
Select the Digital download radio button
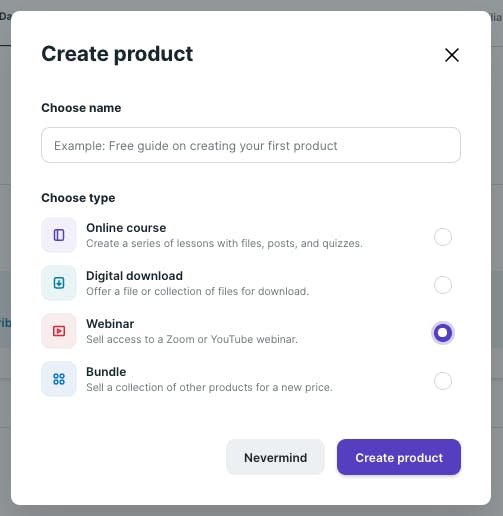443,285
